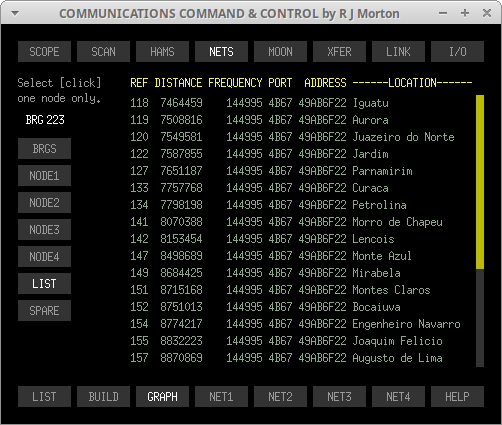Select node row 134 Petrolina
This screenshot has width=502, height=425.
point(268,205)
